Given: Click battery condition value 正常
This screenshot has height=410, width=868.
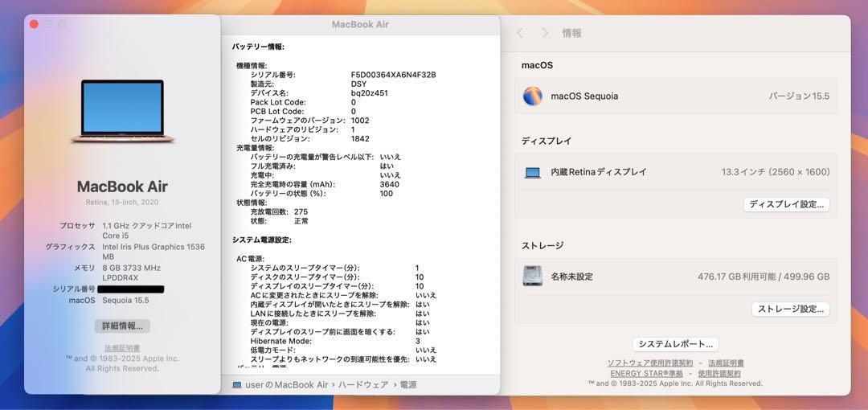Looking at the screenshot, I should pos(301,220).
